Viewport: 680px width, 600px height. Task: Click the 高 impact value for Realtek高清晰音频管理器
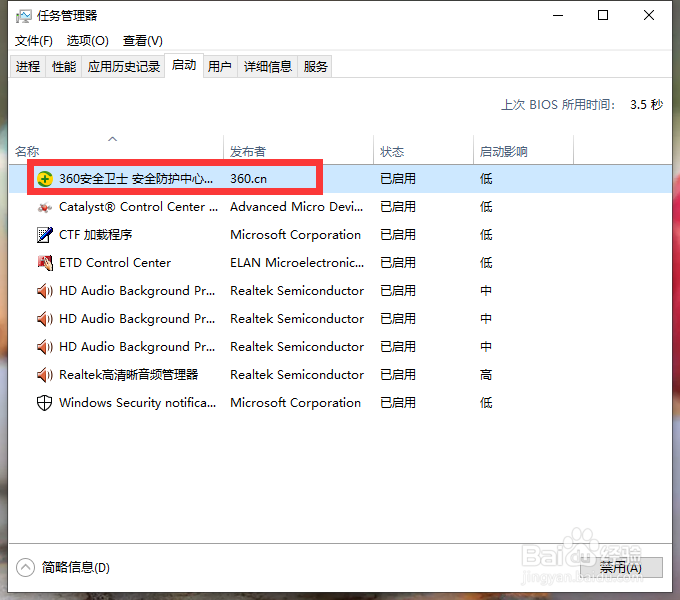pos(486,375)
